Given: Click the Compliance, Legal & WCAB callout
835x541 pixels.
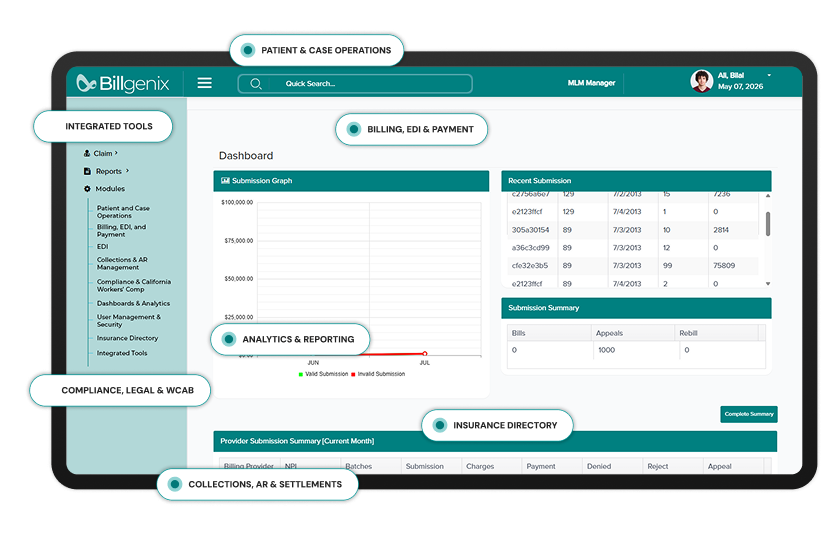Looking at the screenshot, I should (120, 390).
